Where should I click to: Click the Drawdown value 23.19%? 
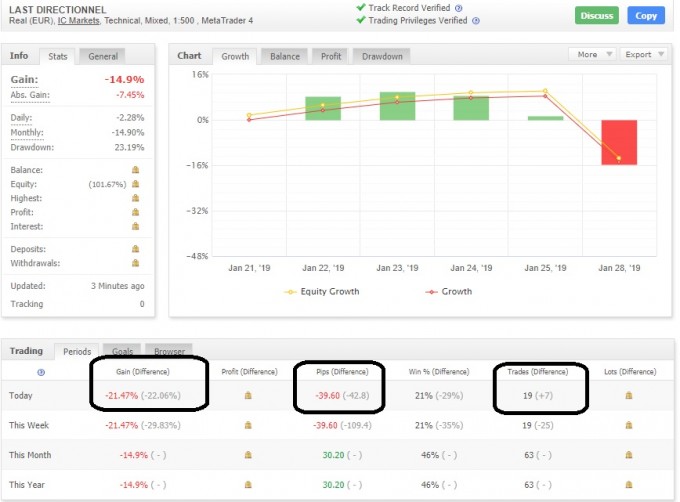tap(129, 147)
